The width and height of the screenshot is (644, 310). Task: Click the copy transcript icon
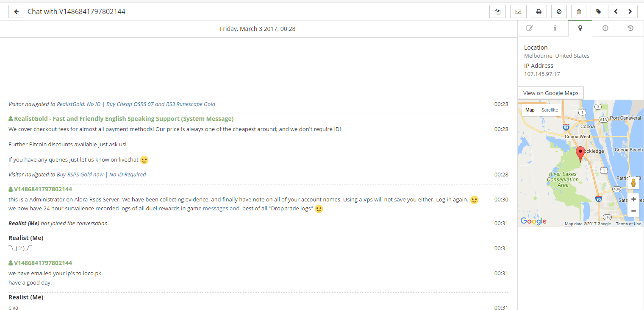[497, 11]
